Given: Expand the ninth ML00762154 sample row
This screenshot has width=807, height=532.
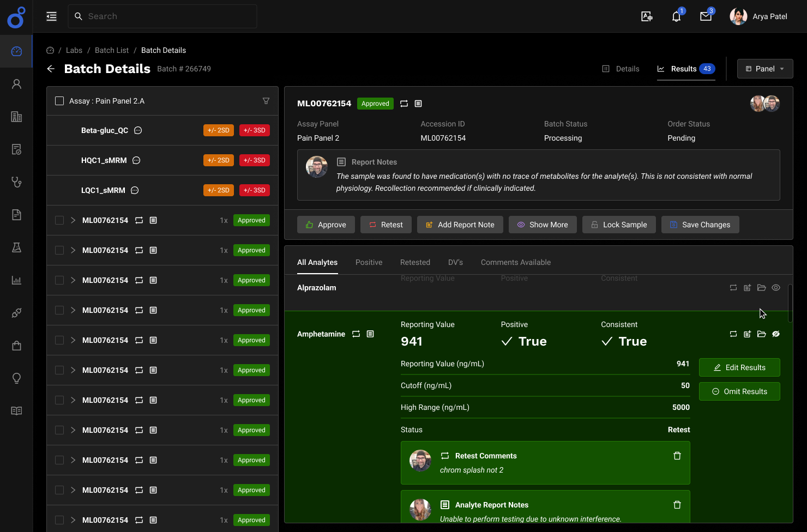Looking at the screenshot, I should click(73, 460).
